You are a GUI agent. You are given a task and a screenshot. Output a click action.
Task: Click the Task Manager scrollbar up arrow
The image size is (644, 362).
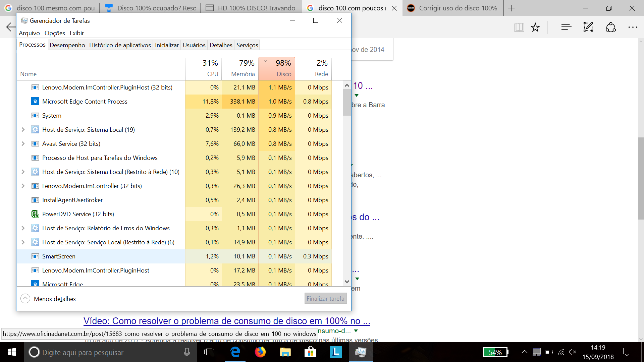(347, 85)
